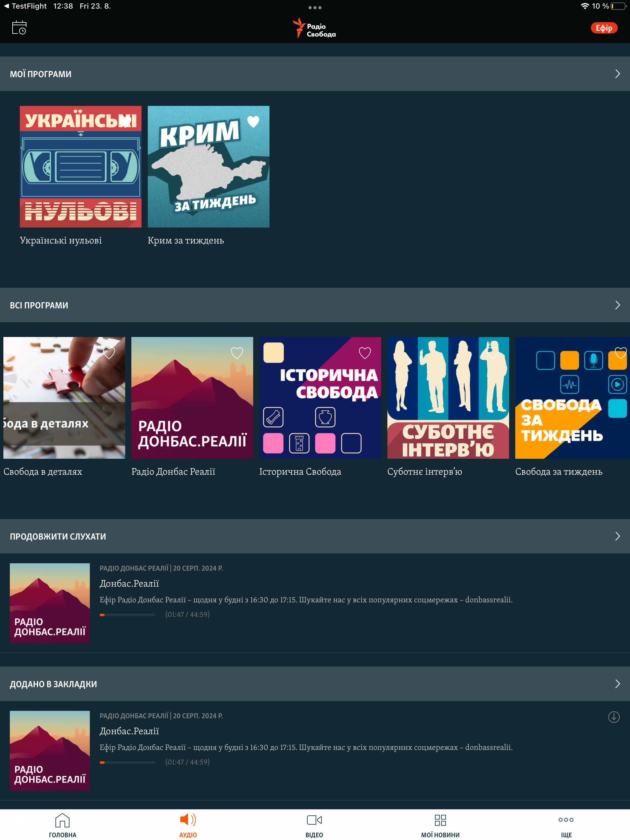Tap the continue listening episode description
The image size is (630, 840).
point(306,600)
